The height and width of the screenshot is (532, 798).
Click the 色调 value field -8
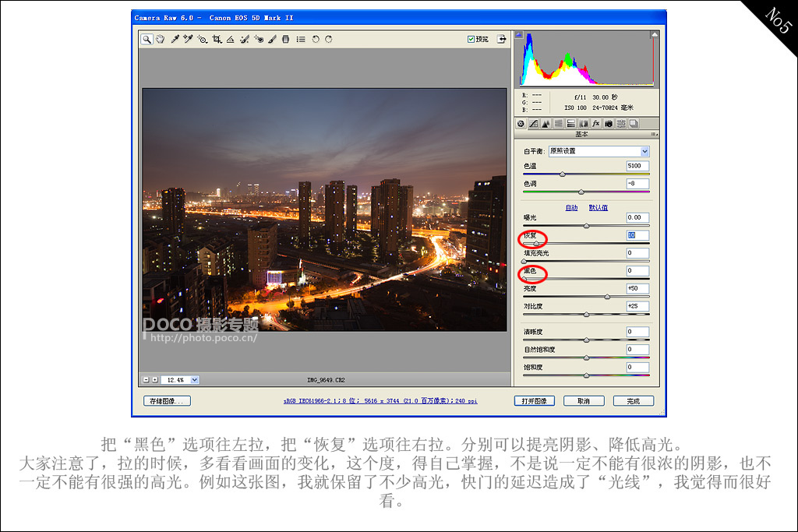[637, 184]
